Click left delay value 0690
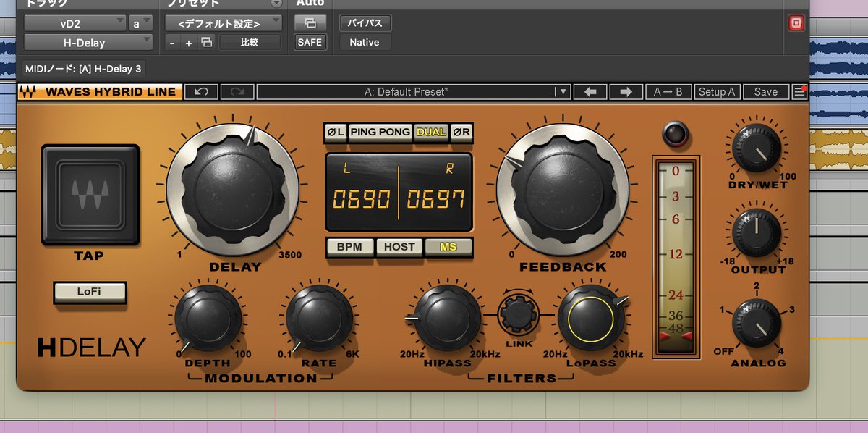The height and width of the screenshot is (433, 868). point(362,198)
